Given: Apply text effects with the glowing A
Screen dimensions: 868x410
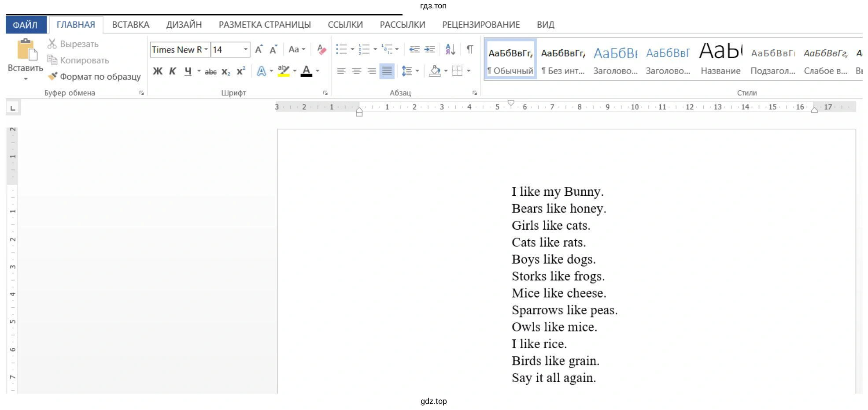Looking at the screenshot, I should (x=261, y=71).
